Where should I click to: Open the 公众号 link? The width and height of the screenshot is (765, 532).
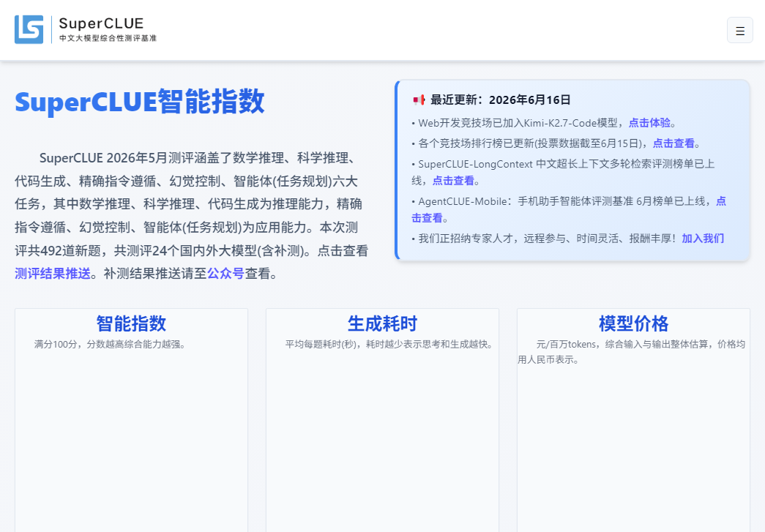click(x=225, y=274)
